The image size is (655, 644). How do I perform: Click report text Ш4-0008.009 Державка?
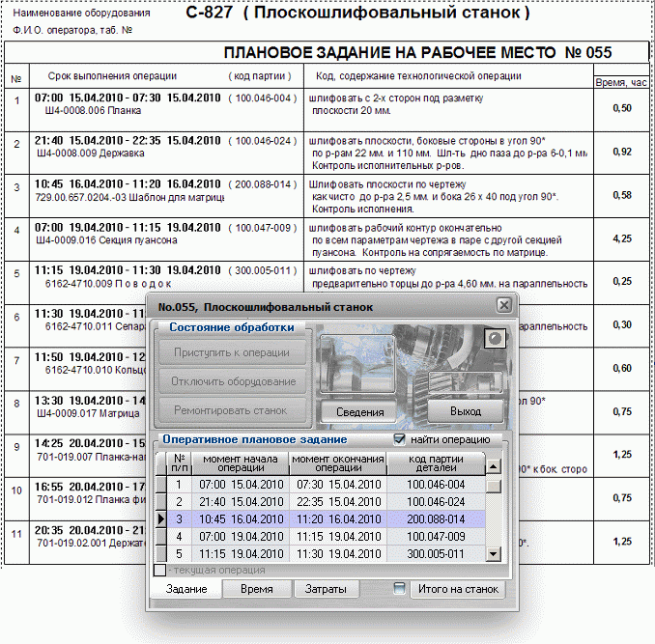90,154
